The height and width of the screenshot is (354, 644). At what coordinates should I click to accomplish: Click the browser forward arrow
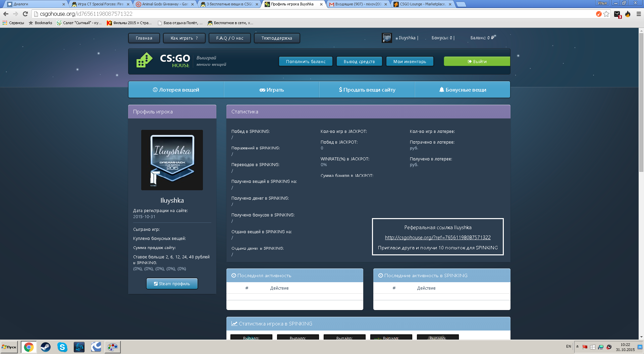[x=15, y=14]
